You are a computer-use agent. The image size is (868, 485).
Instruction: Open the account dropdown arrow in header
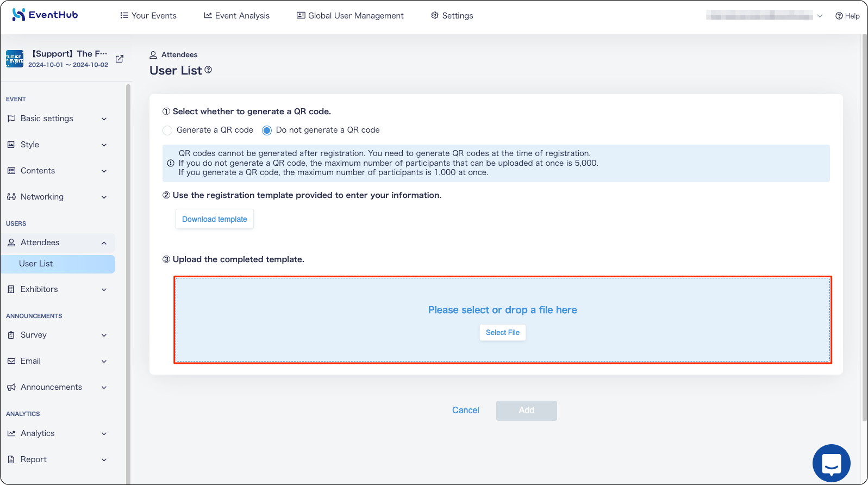[x=820, y=16]
